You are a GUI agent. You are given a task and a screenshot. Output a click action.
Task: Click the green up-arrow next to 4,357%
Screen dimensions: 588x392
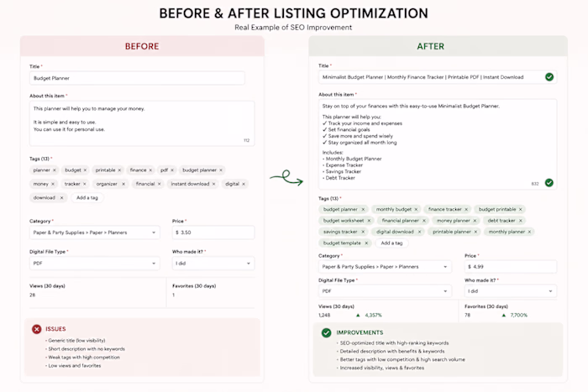pyautogui.click(x=358, y=315)
